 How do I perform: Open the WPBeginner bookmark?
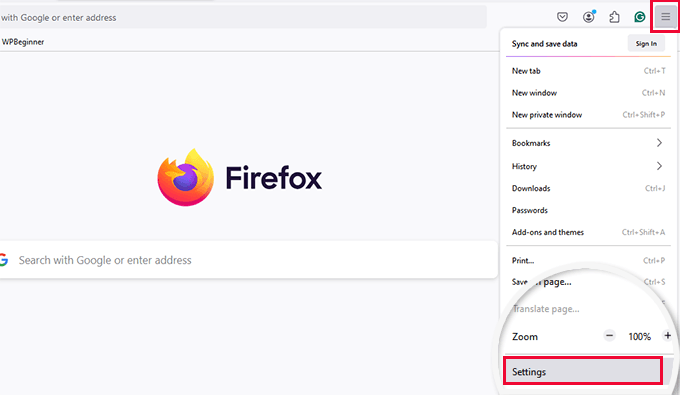pyautogui.click(x=23, y=42)
